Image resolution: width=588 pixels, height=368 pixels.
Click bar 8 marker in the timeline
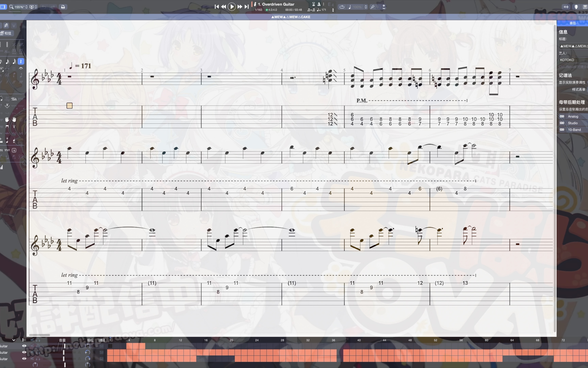(x=154, y=340)
